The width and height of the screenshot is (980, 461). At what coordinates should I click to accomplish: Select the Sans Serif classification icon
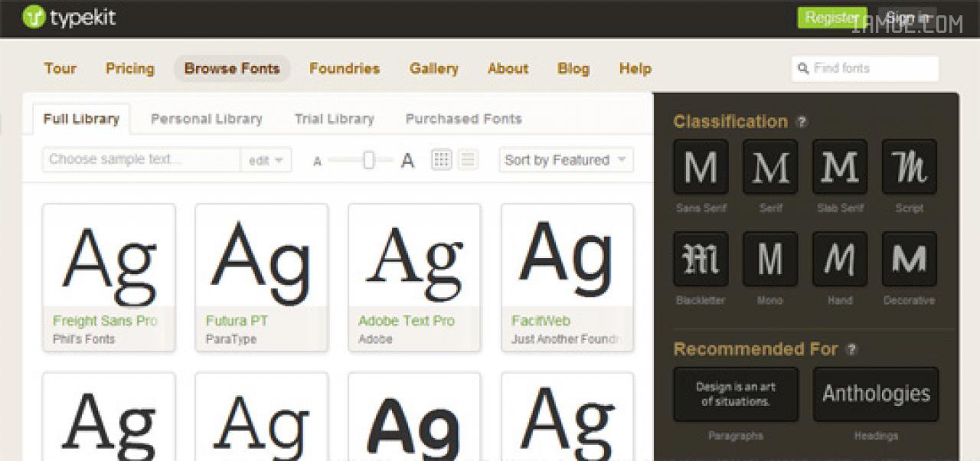(701, 167)
